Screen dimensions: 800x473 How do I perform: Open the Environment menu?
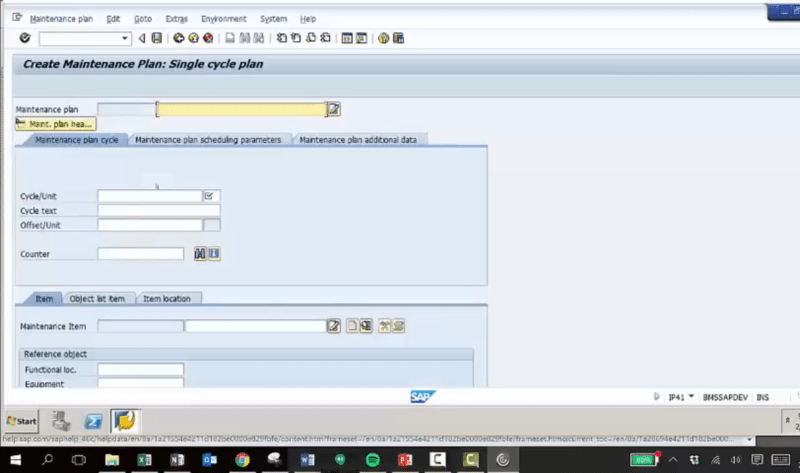tap(223, 19)
